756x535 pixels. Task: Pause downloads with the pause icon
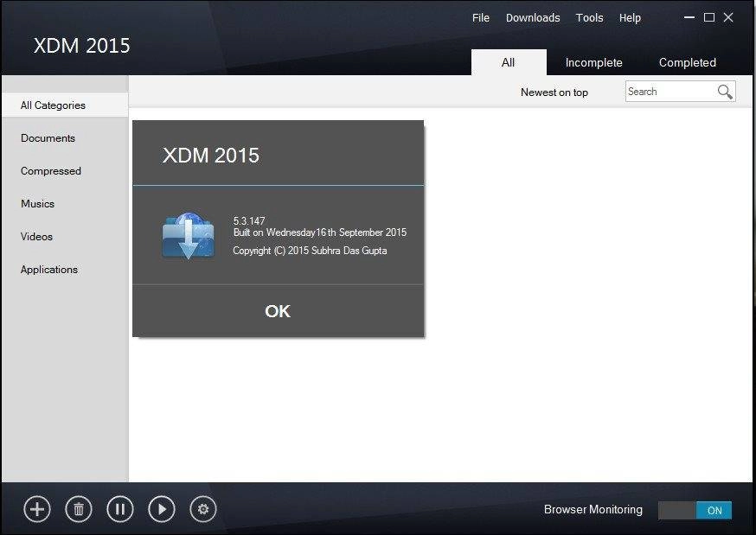pos(120,509)
